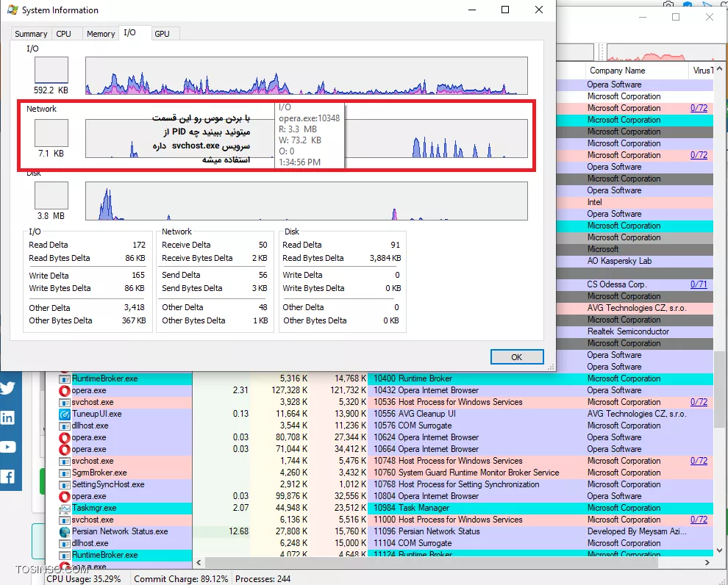Screen dimensions: 728x585
Task: Click the Opera icon in the 10664 row
Action: click(65, 449)
